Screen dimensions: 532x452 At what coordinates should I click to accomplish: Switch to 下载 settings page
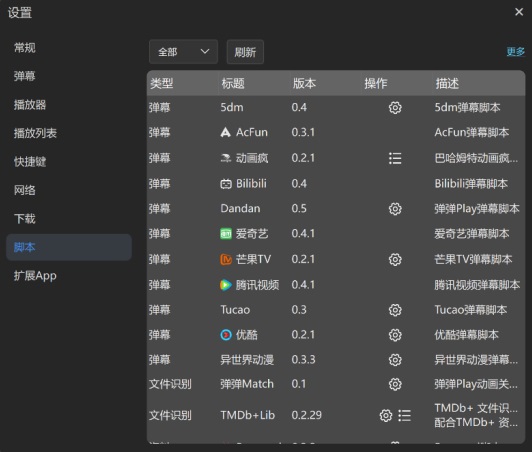69,219
